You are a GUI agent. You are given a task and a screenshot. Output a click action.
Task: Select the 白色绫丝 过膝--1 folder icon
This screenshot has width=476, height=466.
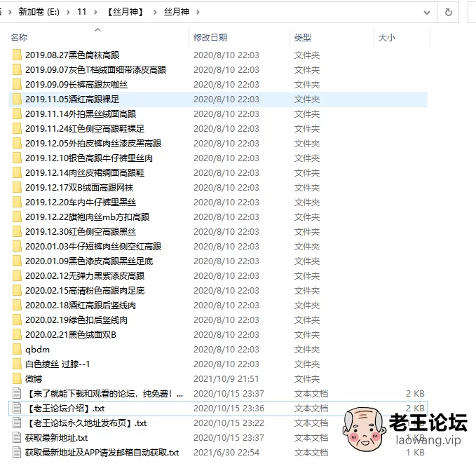(x=17, y=364)
